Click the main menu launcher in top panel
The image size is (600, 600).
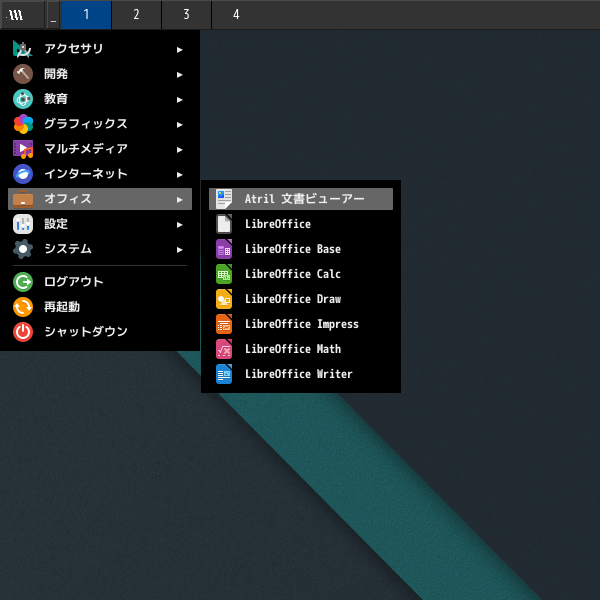click(x=17, y=15)
